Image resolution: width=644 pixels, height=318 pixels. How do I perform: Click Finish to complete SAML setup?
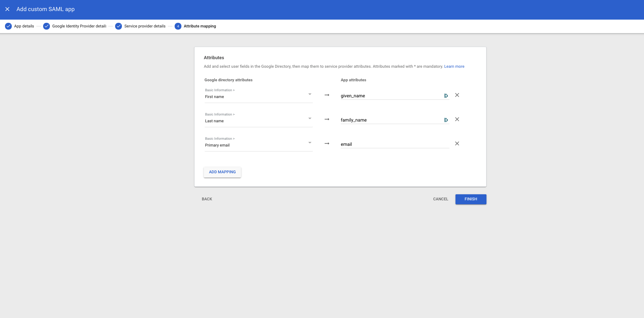[470, 199]
